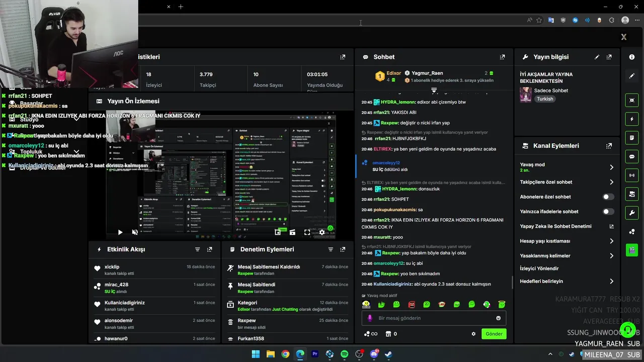This screenshot has height=362, width=644.
Task: Open Discord from the taskbar
Action: click(374, 354)
